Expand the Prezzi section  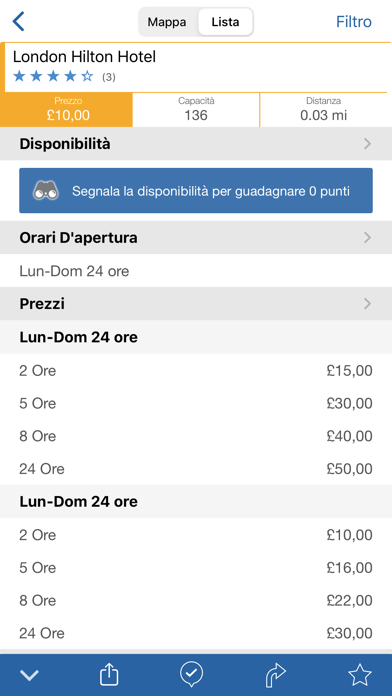pyautogui.click(x=196, y=304)
